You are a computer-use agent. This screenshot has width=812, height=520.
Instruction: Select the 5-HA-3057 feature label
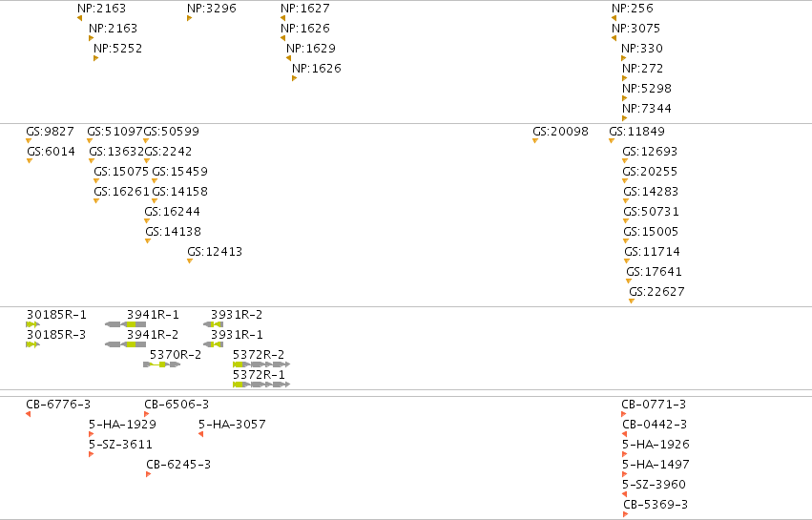(x=232, y=425)
